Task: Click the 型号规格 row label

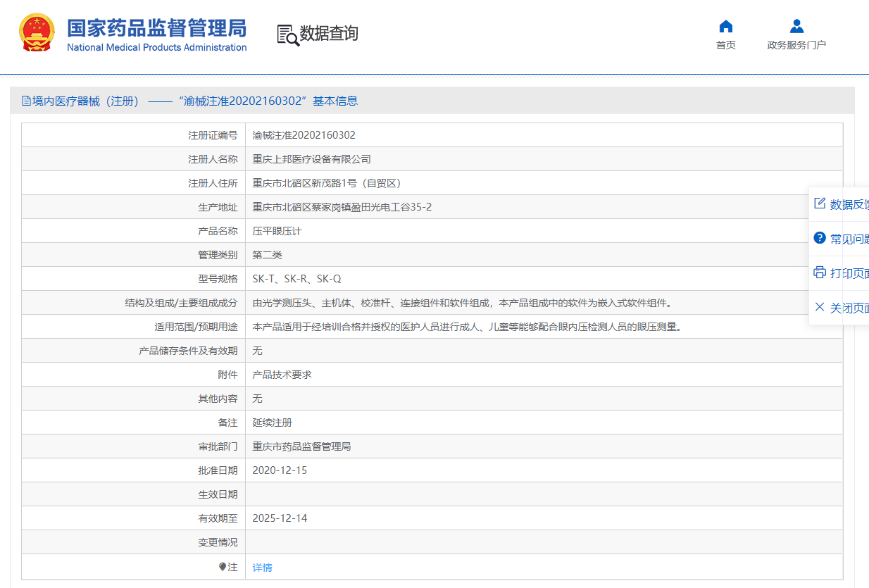Action: (218, 279)
